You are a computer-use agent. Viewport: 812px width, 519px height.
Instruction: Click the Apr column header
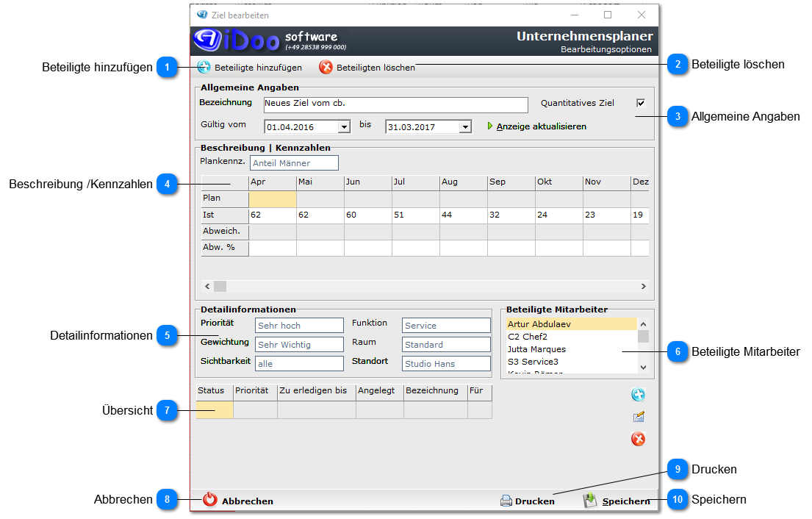coord(273,182)
